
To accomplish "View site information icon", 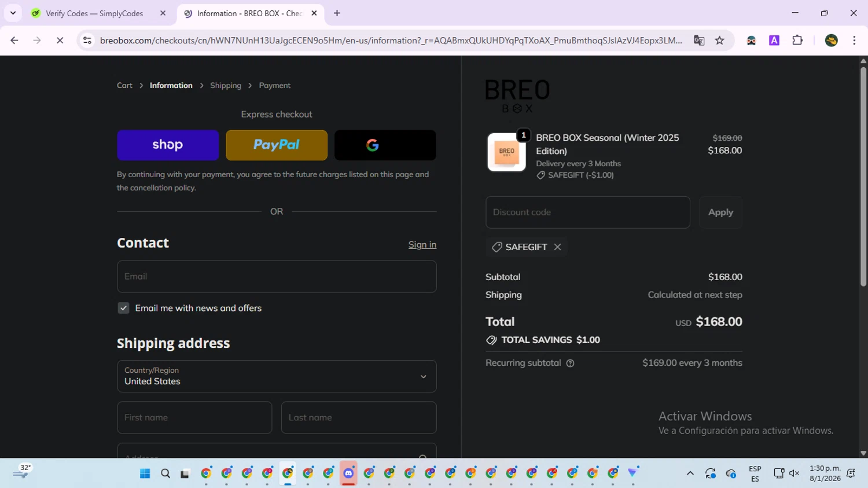I will [87, 41].
